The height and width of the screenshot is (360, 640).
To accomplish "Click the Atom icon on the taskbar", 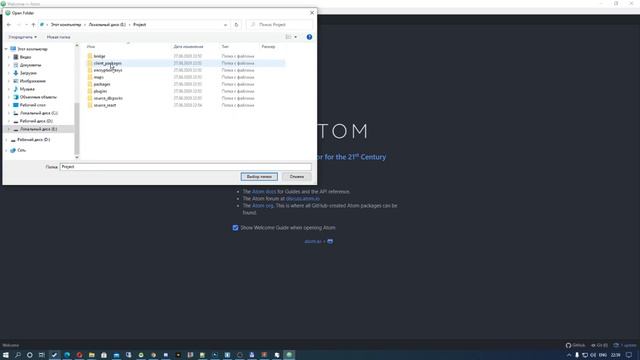I will (289, 355).
